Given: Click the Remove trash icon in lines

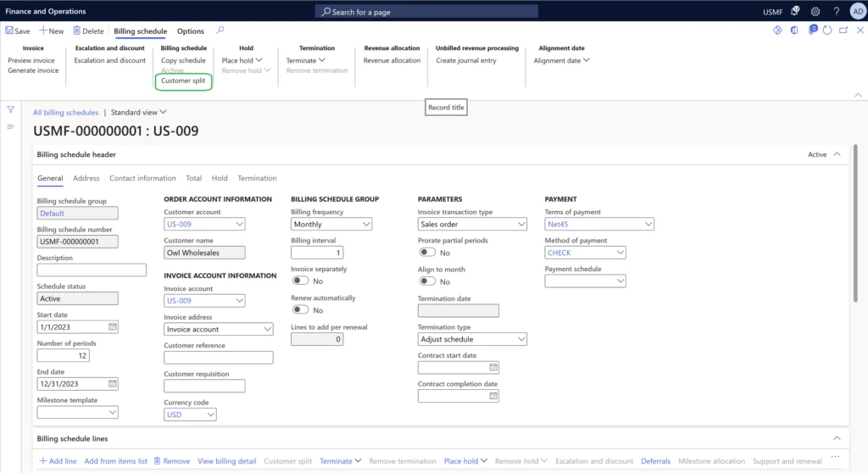Looking at the screenshot, I should [x=157, y=461].
